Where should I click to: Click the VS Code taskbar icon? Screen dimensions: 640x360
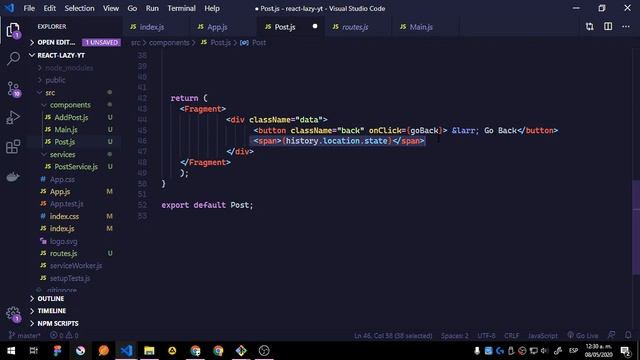[126, 351]
